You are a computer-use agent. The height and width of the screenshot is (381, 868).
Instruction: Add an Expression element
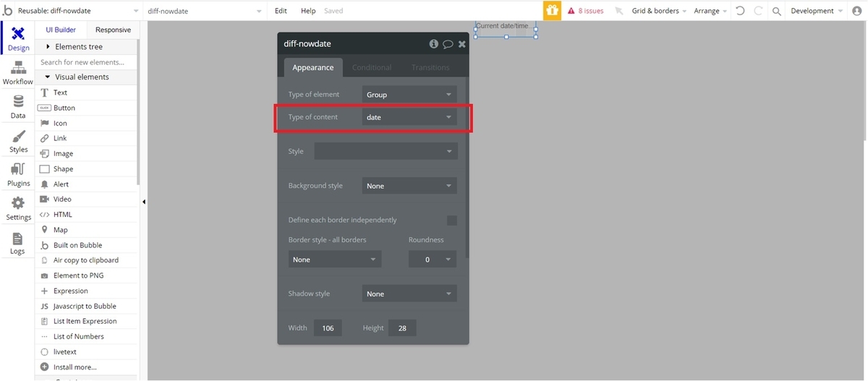click(x=86, y=291)
